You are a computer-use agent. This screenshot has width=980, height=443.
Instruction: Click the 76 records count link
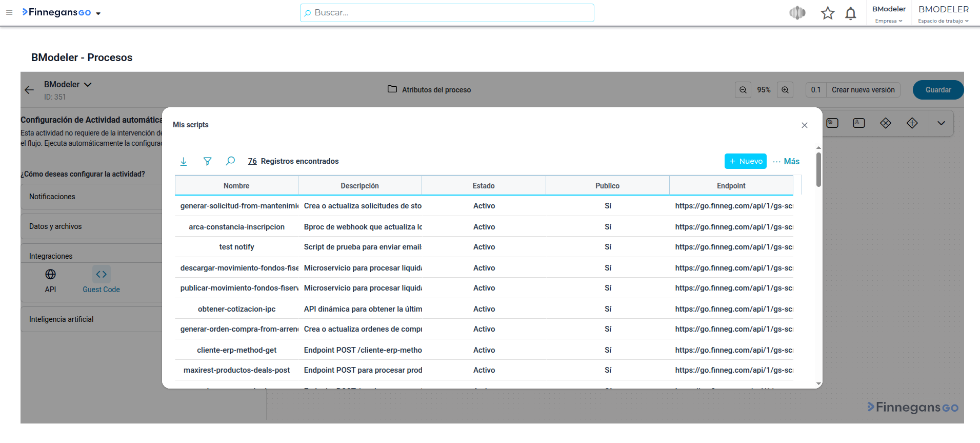252,161
